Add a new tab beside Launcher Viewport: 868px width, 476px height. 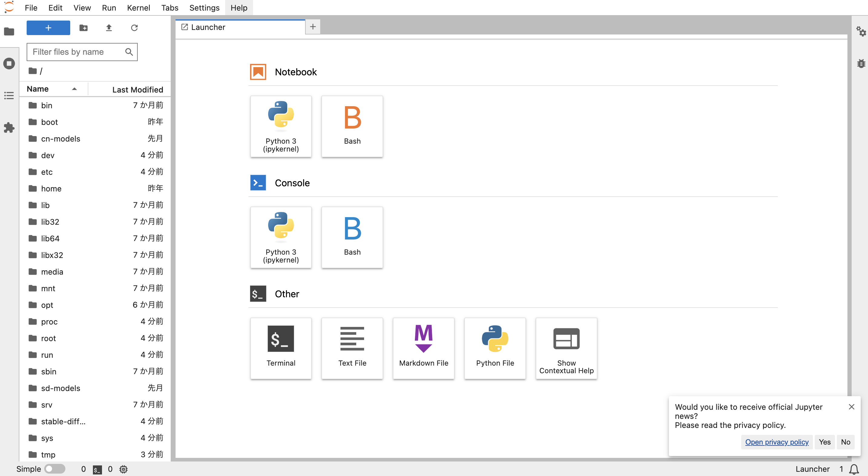(x=313, y=27)
